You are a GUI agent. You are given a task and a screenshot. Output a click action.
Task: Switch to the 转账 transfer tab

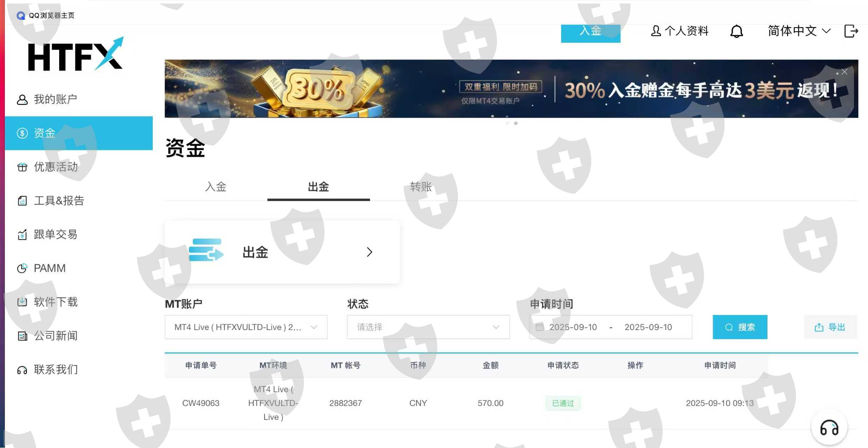click(x=421, y=187)
